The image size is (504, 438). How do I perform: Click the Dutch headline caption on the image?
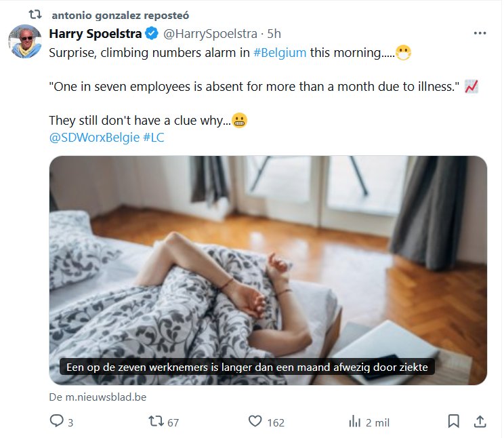tap(247, 367)
